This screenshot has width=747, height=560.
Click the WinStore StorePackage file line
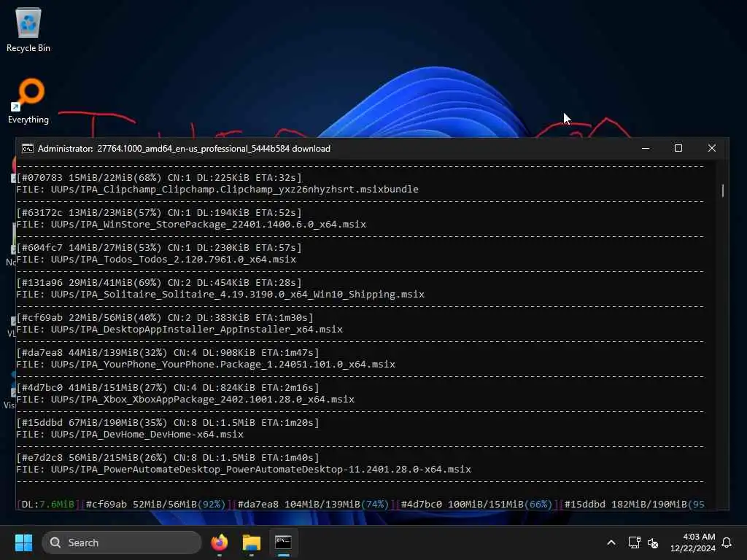(191, 225)
